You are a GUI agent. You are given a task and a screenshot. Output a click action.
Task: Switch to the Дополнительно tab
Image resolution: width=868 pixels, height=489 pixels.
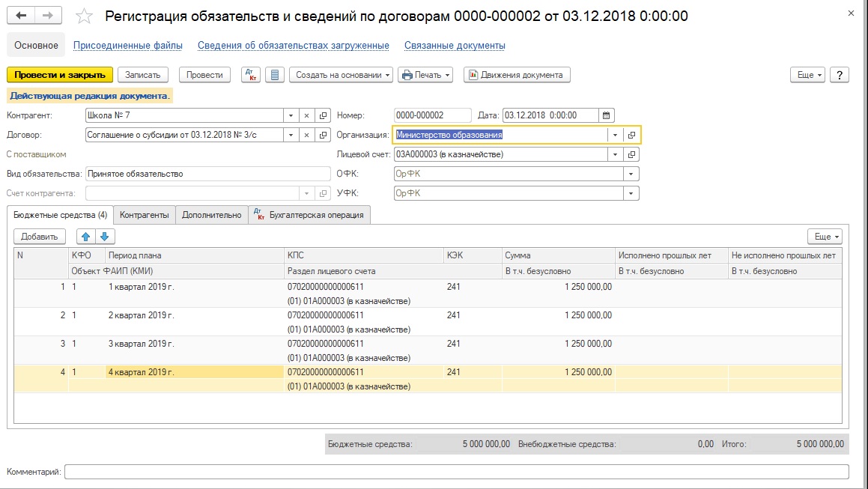(211, 215)
